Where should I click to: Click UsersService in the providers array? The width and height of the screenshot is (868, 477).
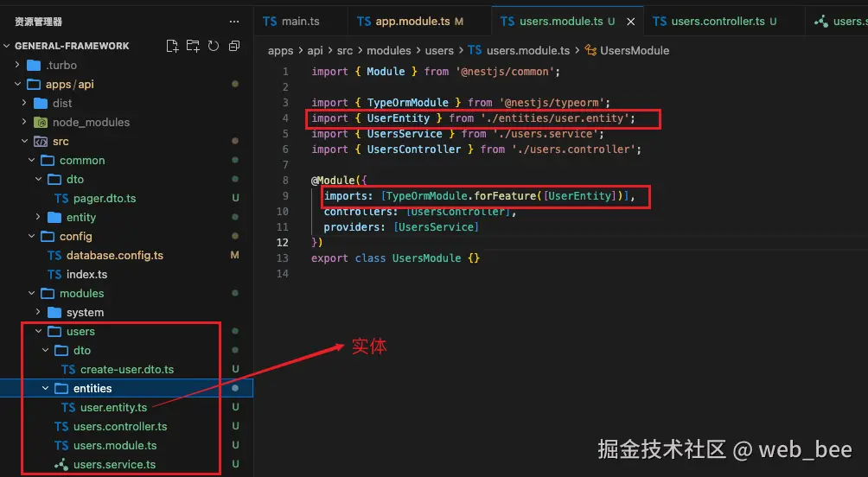click(437, 227)
